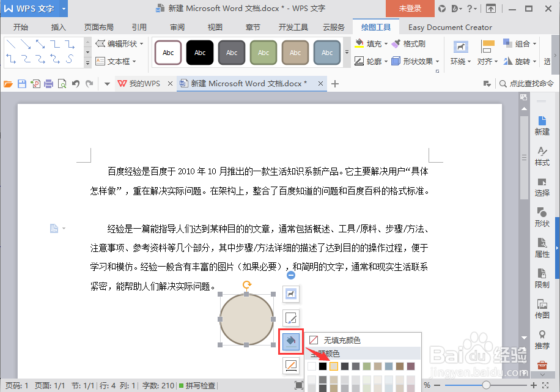This screenshot has height=392, width=560.
Task: Open the WPS 文字 application menu dropdown
Action: [x=64, y=9]
